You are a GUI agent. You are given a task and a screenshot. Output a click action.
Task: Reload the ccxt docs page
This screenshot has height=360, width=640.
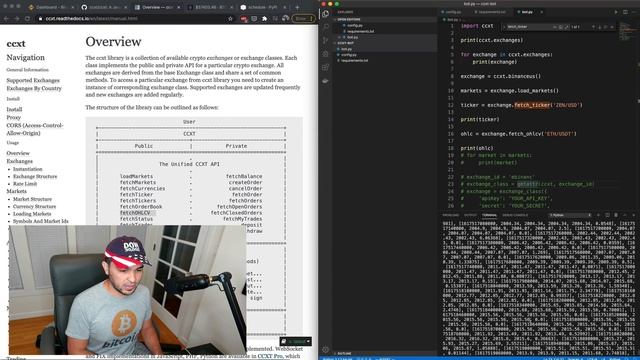pyautogui.click(x=27, y=18)
